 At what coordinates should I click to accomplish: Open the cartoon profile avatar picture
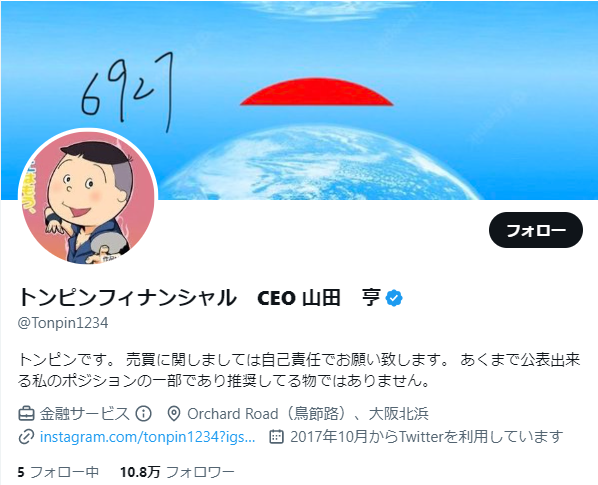pyautogui.click(x=88, y=197)
